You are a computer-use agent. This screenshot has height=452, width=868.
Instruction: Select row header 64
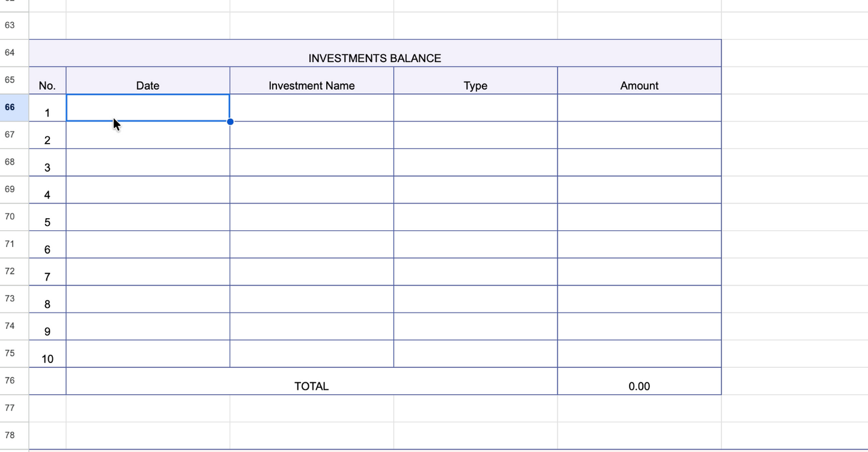click(x=14, y=53)
